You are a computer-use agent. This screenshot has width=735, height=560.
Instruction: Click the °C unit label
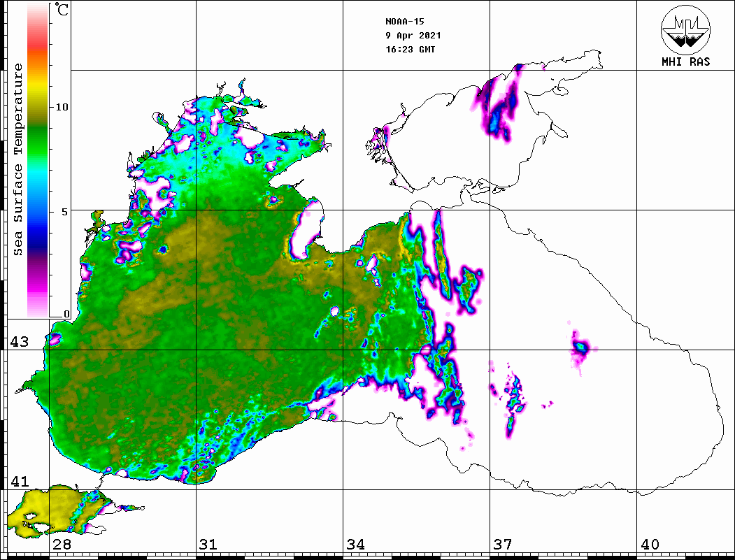62,9
